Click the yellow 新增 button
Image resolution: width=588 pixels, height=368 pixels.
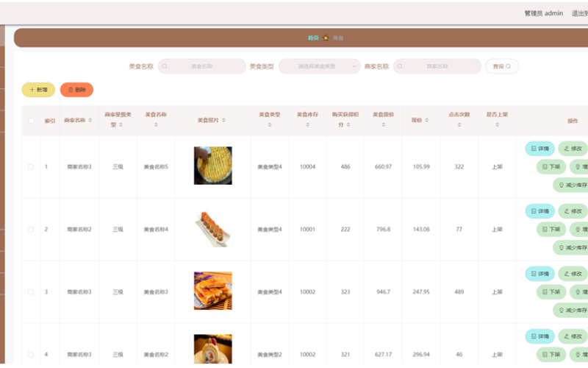[x=38, y=90]
